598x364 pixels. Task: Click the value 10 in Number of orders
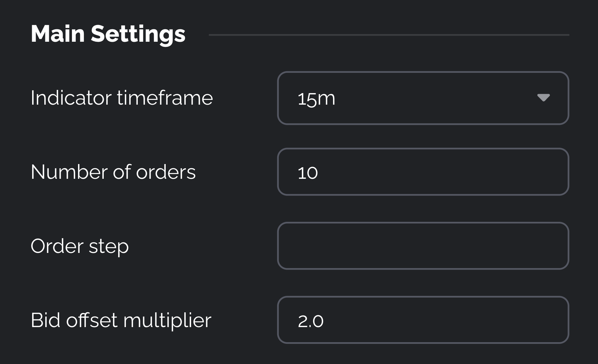(308, 173)
